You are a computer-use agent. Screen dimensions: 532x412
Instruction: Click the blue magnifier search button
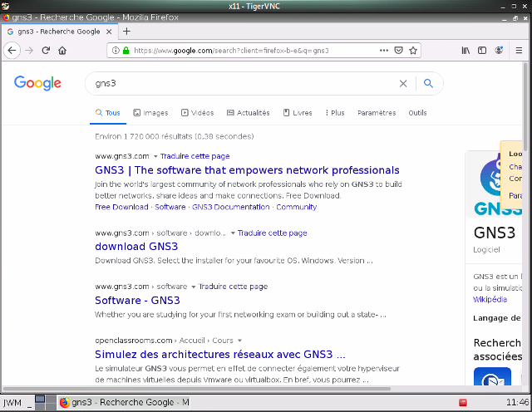pos(429,83)
